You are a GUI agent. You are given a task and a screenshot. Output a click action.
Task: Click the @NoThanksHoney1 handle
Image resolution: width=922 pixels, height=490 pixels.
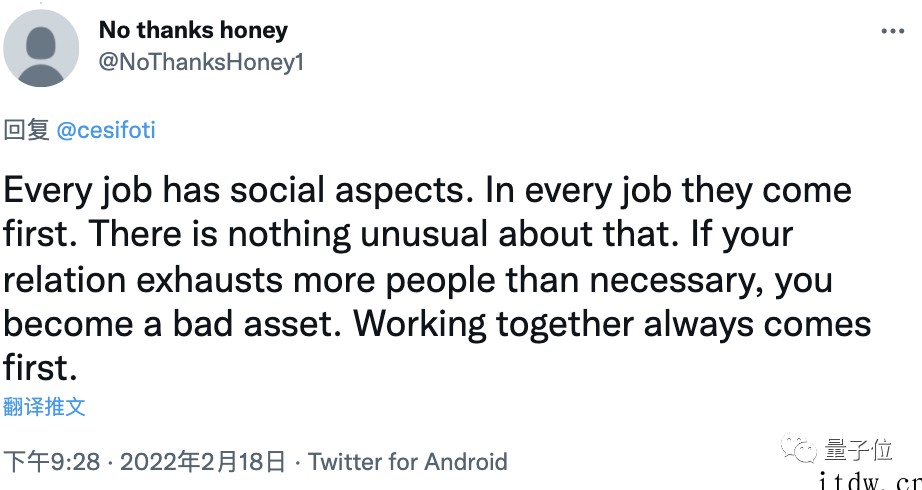coord(201,62)
